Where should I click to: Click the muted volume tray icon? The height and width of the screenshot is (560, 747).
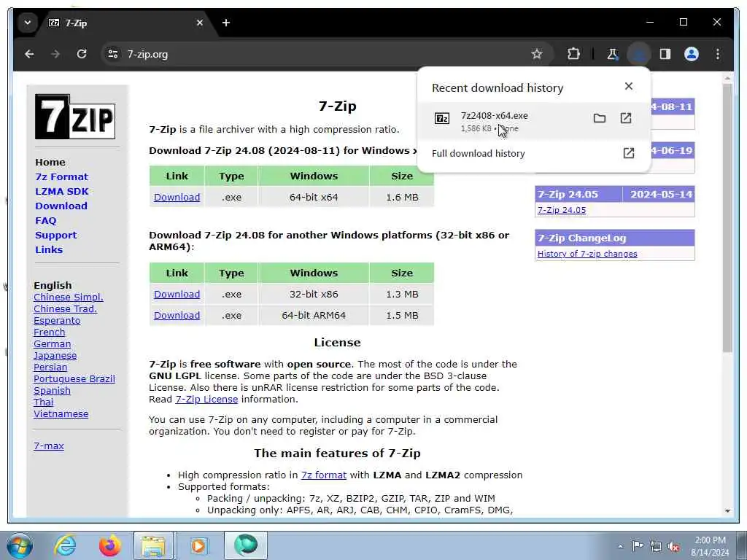click(673, 547)
